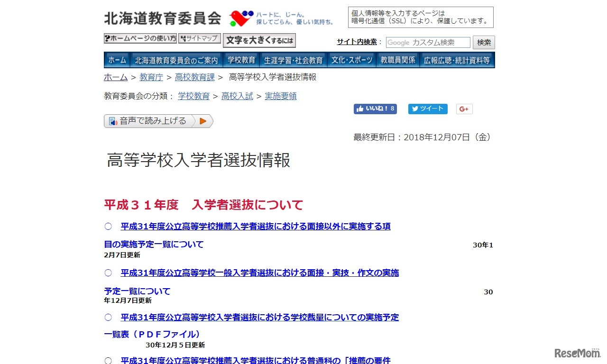Open ホームページの使い方 help button
Image resolution: width=607 pixels, height=364 pixels.
(x=140, y=38)
